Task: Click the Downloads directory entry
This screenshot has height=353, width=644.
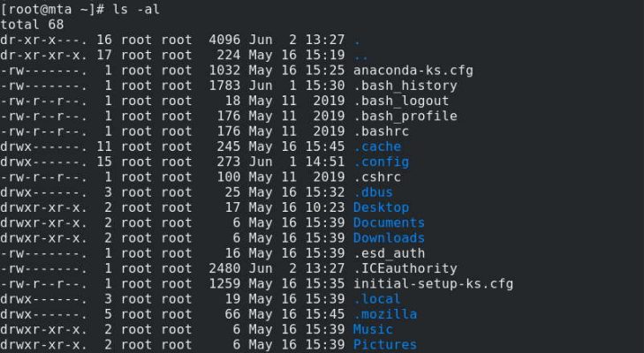Action: (389, 238)
